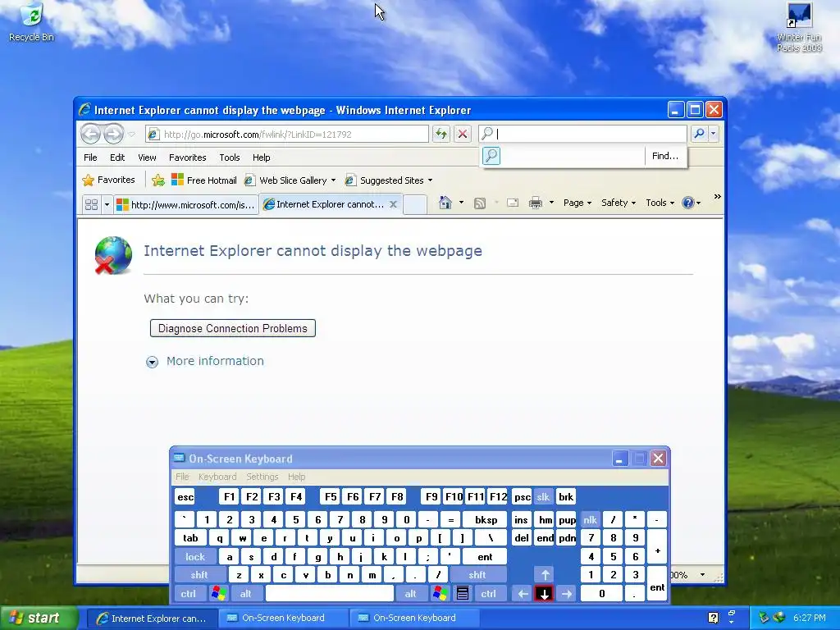
Task: Click the IE Back navigation arrow
Action: pos(90,134)
